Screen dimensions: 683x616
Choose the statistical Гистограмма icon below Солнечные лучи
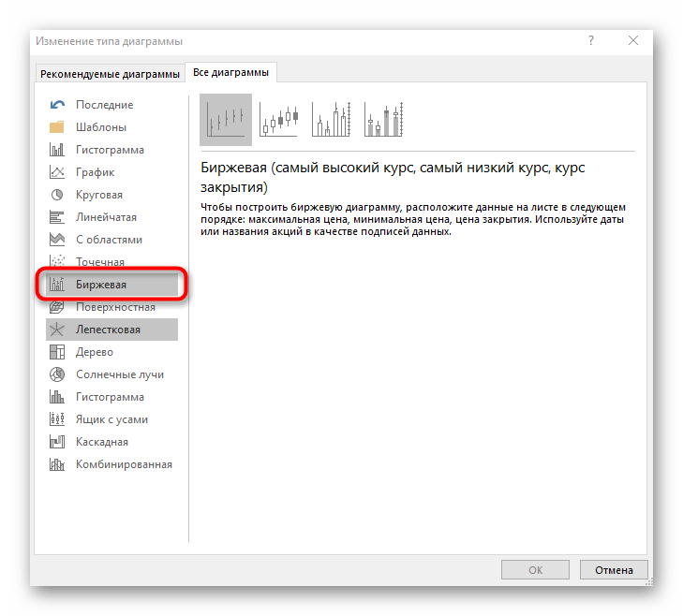point(57,397)
